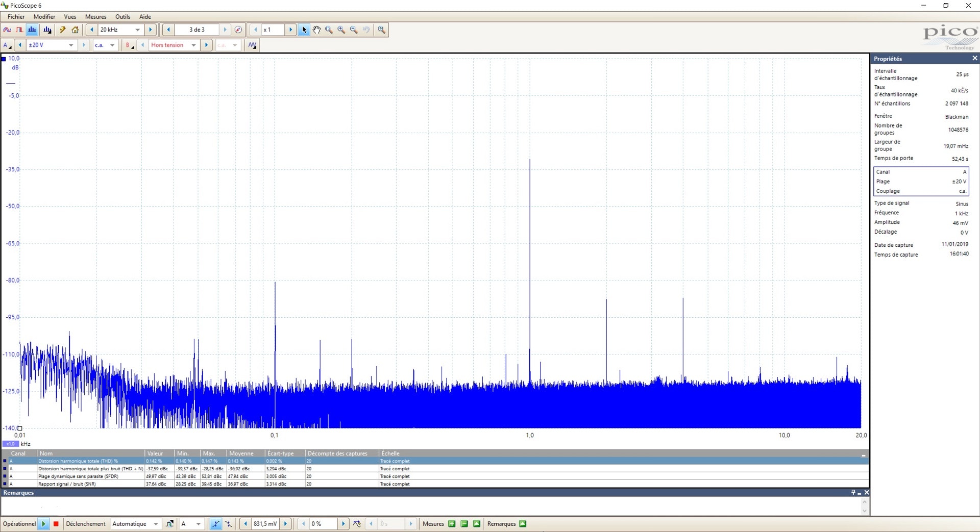Select rising edge trigger icon
The image size is (980, 532).
(x=216, y=524)
